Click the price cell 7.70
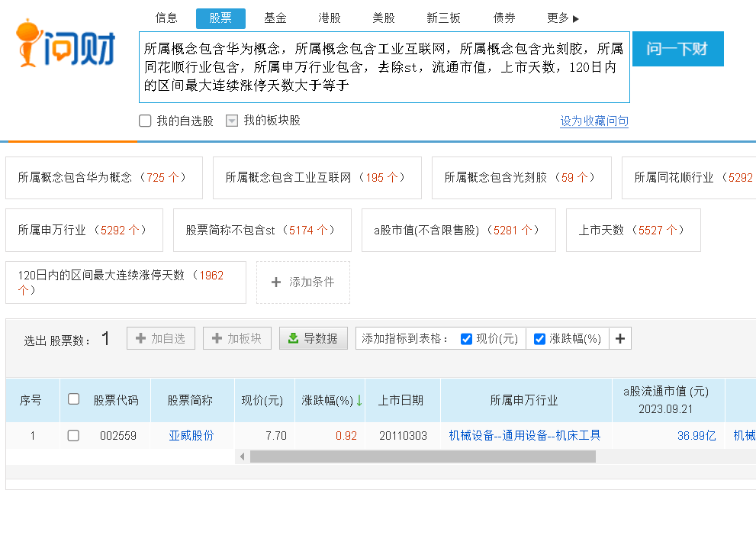Viewport: 756px width, 555px height. [x=276, y=436]
